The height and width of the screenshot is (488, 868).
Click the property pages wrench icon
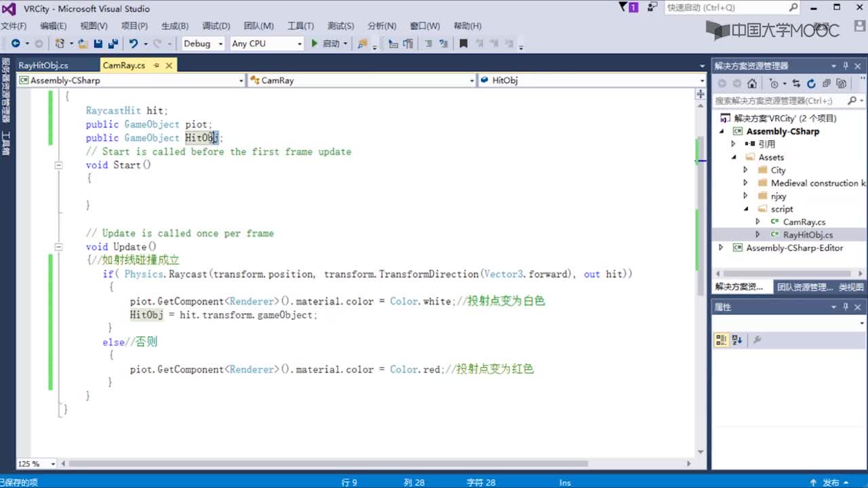(x=757, y=340)
